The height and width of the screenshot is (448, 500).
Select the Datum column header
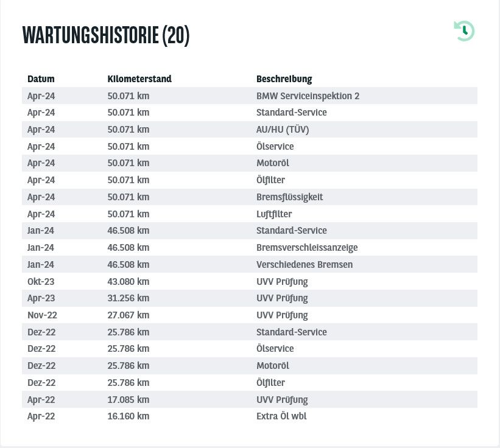point(41,79)
